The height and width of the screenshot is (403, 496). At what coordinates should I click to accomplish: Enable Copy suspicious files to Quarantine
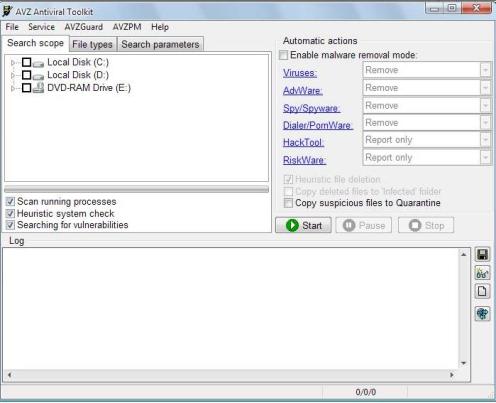pos(288,203)
